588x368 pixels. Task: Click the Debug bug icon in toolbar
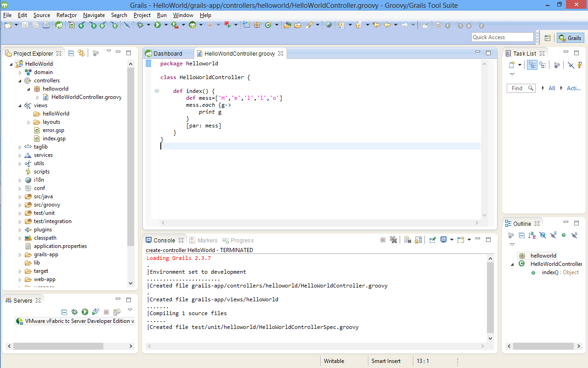[x=140, y=25]
